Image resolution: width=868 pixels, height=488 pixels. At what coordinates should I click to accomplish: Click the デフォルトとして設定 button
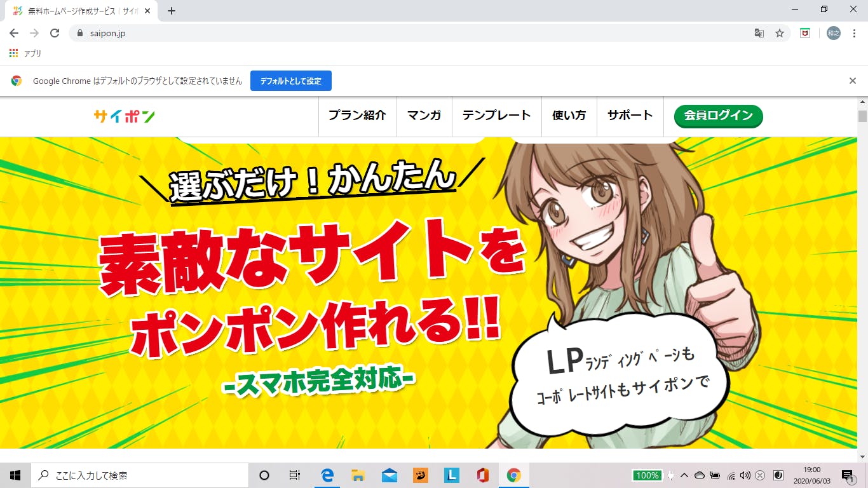pos(290,81)
